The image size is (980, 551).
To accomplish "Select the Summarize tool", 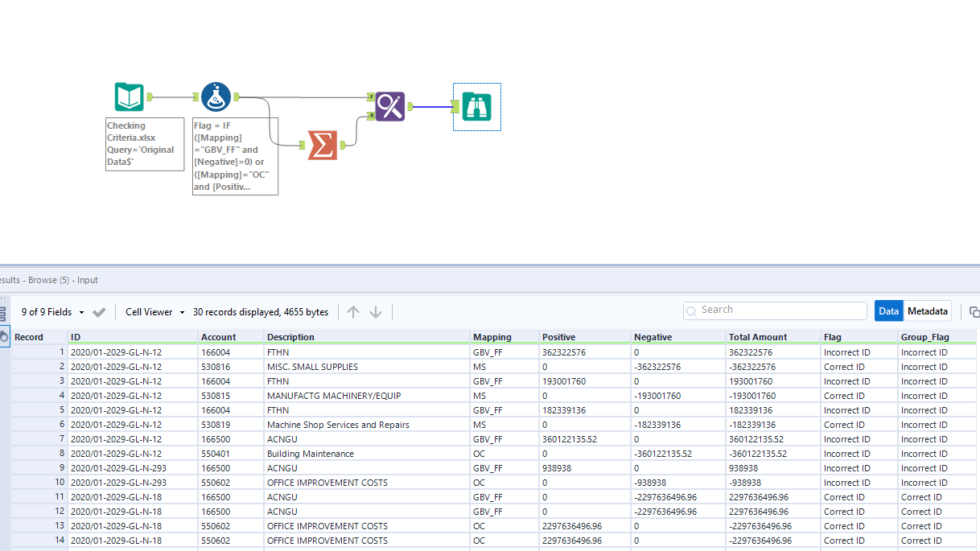I will point(321,143).
